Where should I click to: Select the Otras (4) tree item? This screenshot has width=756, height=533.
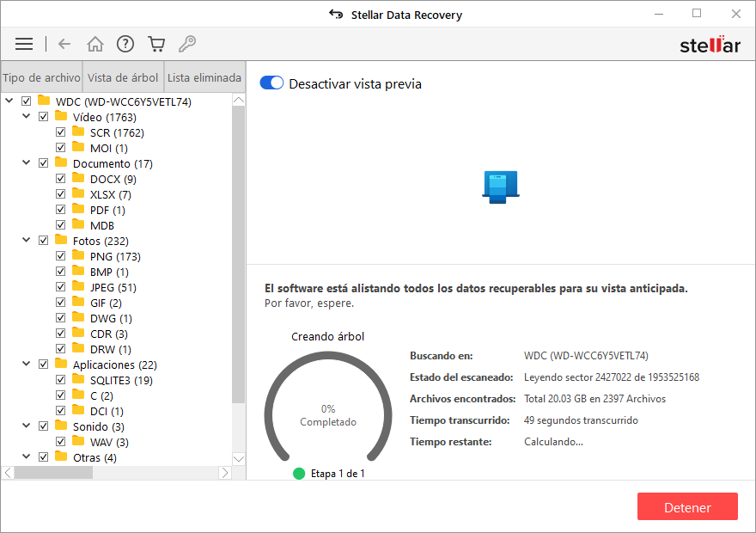[94, 457]
